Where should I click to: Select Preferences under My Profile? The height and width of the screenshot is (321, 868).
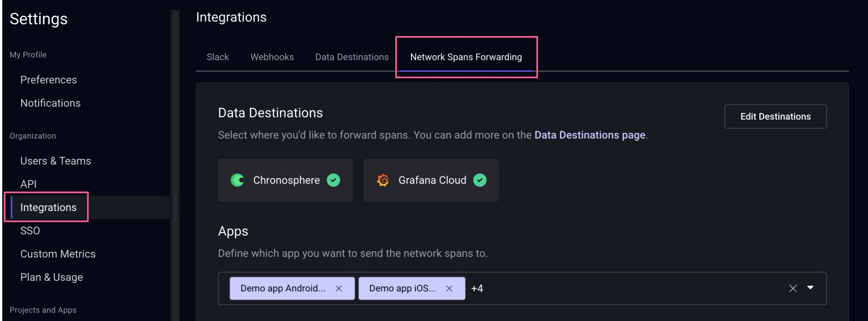pos(48,80)
